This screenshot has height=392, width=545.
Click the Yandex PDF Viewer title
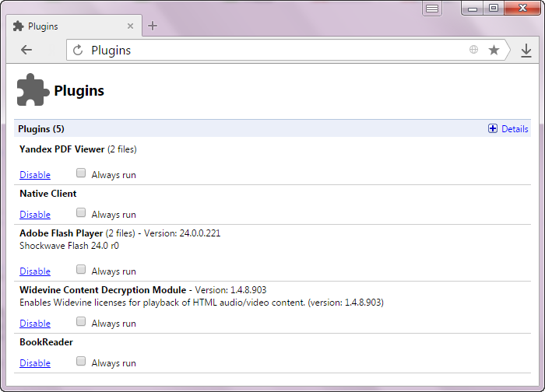(62, 149)
